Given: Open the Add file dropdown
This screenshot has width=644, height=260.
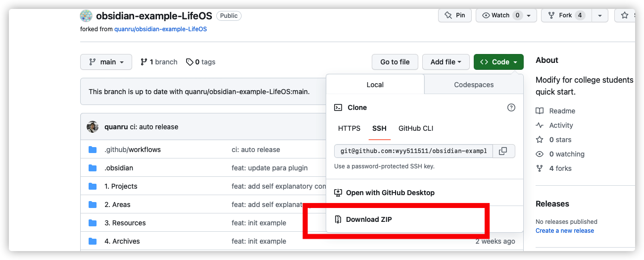Looking at the screenshot, I should coord(446,62).
